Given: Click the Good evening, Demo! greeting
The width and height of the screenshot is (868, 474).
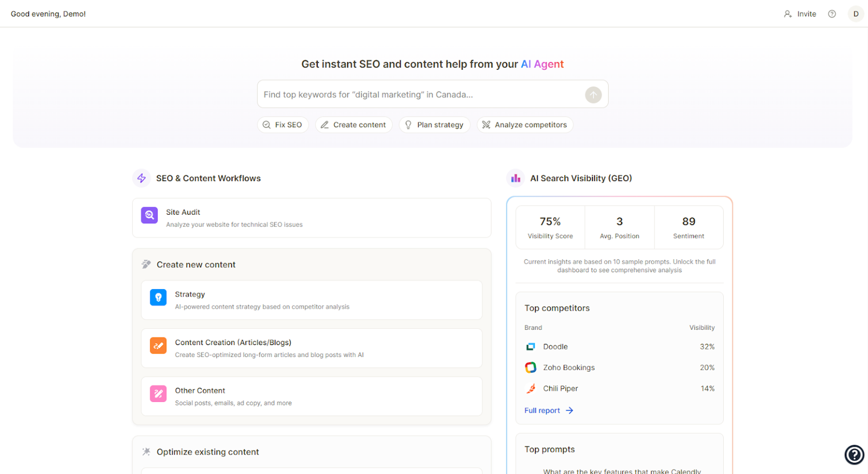Looking at the screenshot, I should click(48, 14).
